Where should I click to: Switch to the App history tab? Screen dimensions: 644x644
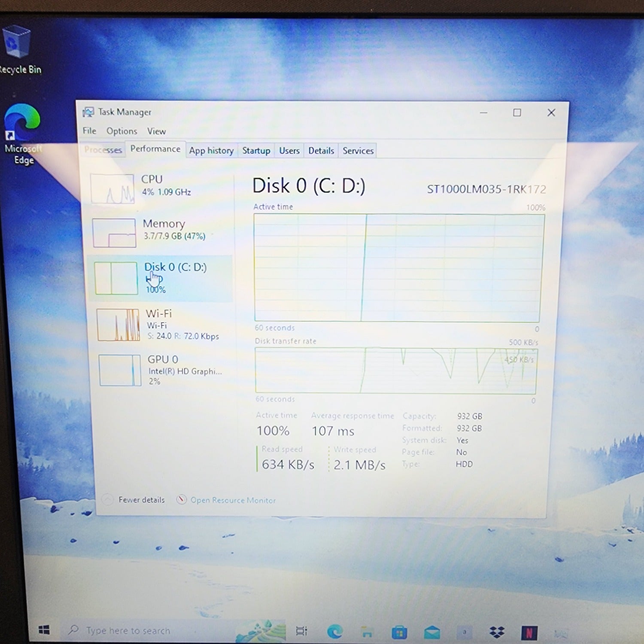tap(211, 151)
